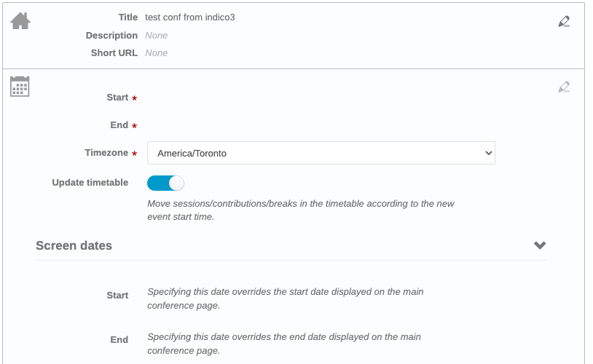Click the pencil icon in the dates section

pyautogui.click(x=563, y=87)
